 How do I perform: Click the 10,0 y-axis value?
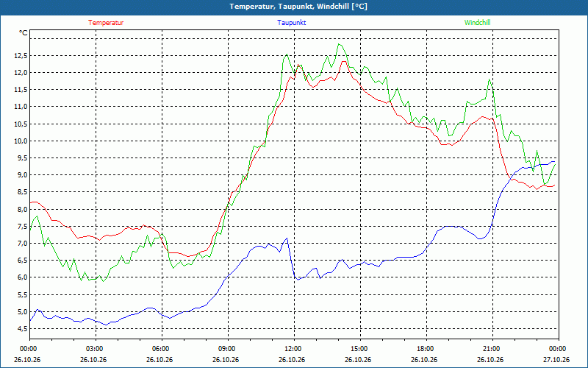pyautogui.click(x=21, y=141)
